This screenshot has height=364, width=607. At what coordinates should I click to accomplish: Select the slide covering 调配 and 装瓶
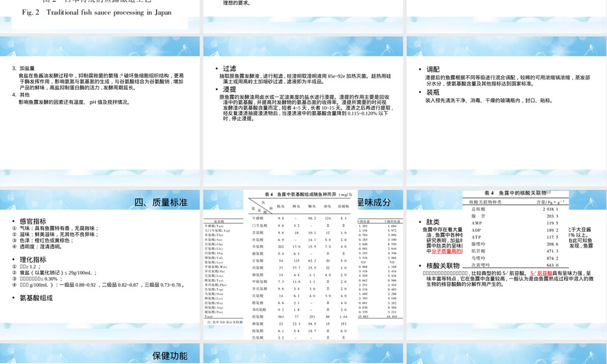(507, 112)
